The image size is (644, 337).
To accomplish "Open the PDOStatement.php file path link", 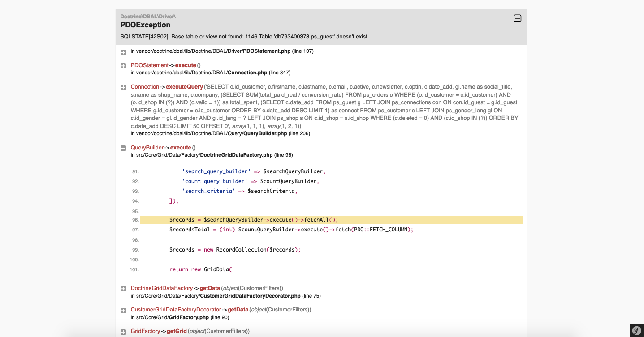I will pyautogui.click(x=222, y=51).
